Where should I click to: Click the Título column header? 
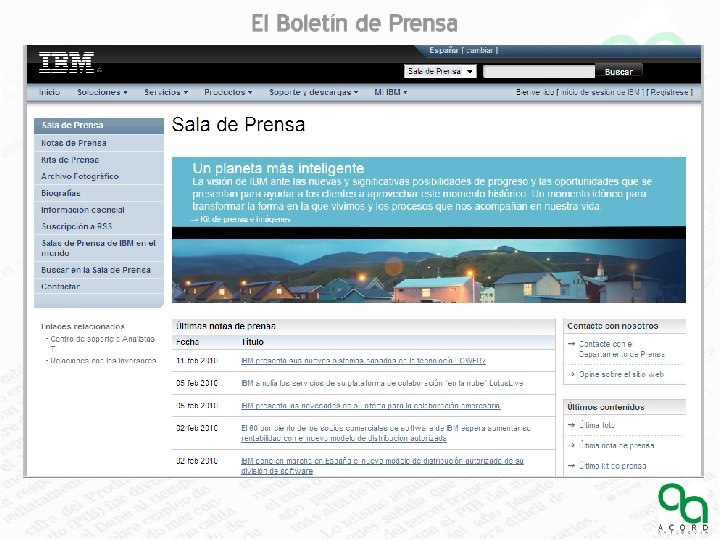click(252, 342)
